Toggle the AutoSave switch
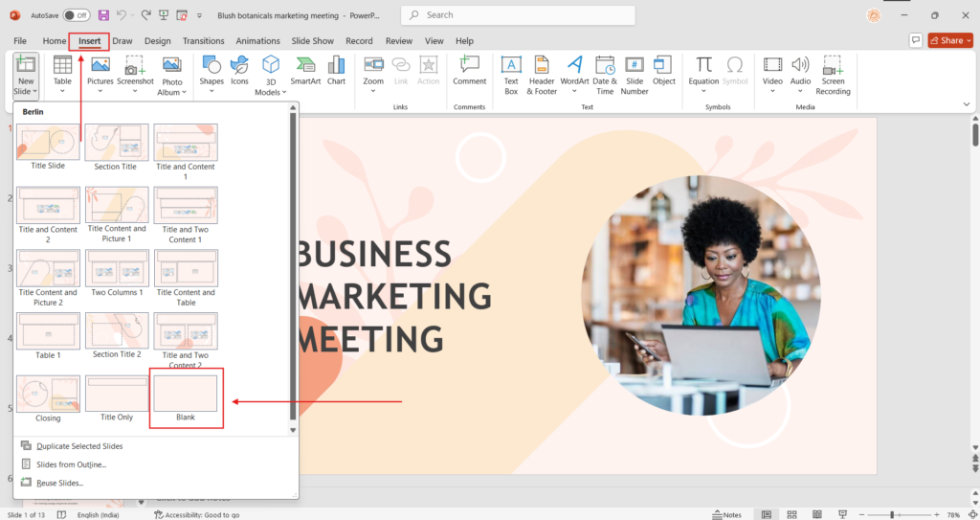Viewport: 980px width, 520px height. [x=76, y=15]
